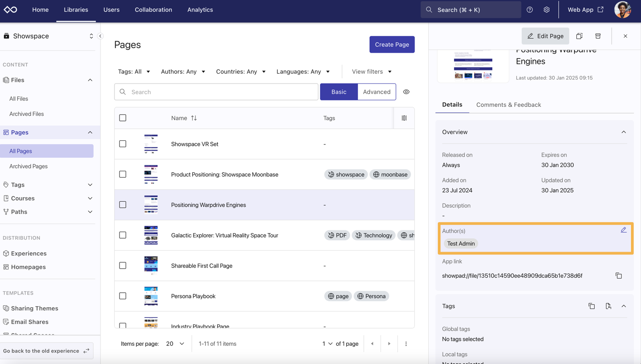Open the user profile avatar
Screen dimensions: 641x364
(622, 10)
